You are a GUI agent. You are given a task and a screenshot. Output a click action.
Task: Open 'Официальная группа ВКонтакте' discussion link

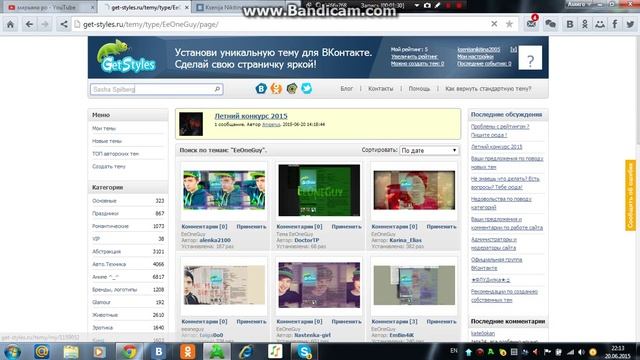point(496,264)
